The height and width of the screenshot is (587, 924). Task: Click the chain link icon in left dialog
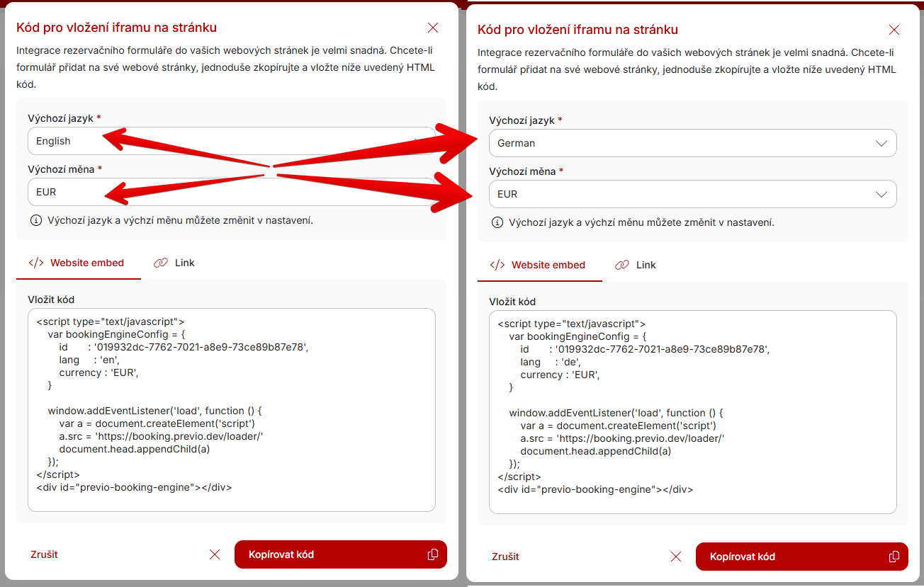coord(161,263)
